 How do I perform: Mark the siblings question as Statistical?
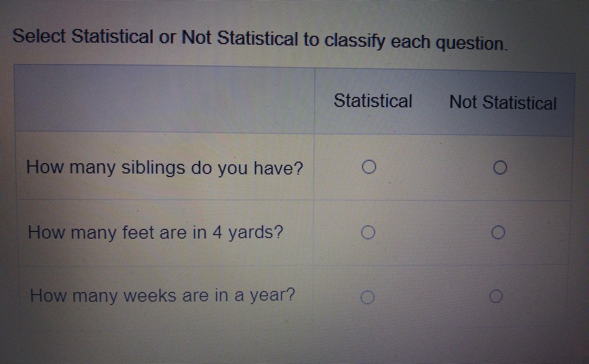pyautogui.click(x=369, y=167)
